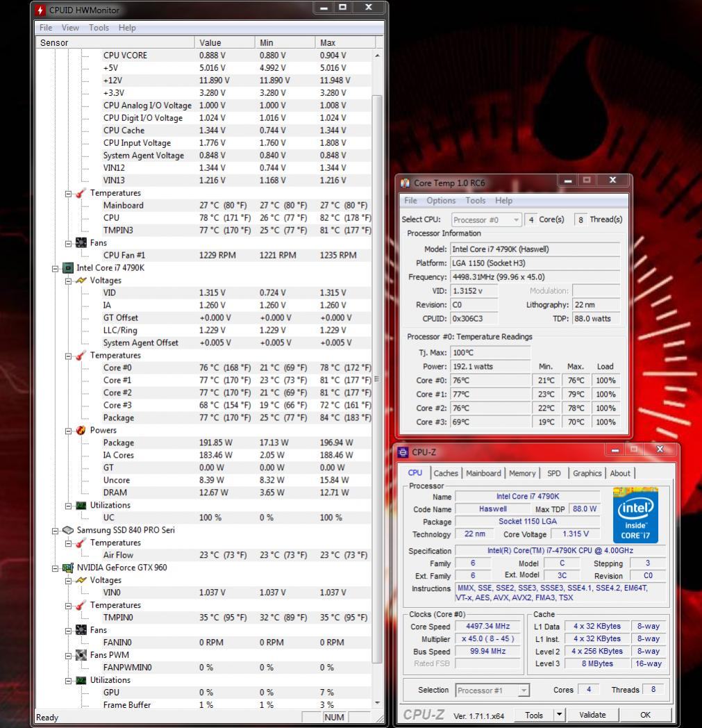The image size is (702, 728).
Task: Collapse the Fans PWM node
Action: pyautogui.click(x=68, y=656)
